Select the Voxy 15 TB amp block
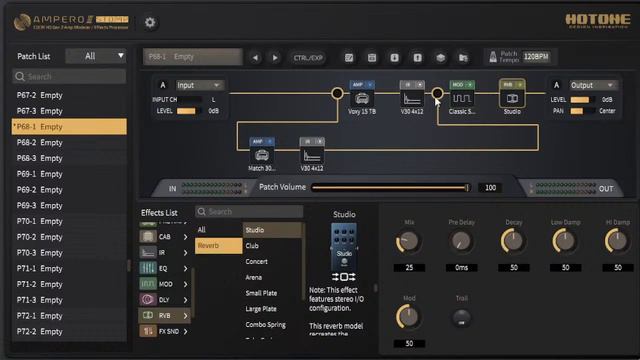 coord(362,98)
